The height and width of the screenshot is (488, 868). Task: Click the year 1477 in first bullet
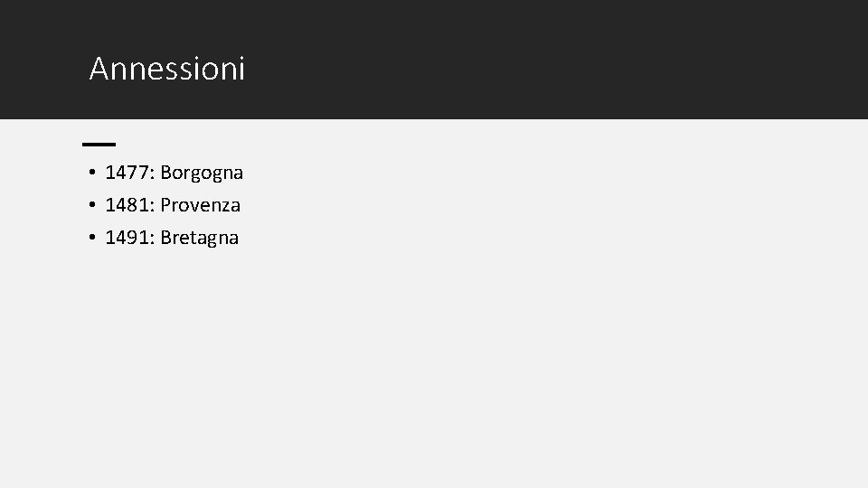(x=127, y=173)
